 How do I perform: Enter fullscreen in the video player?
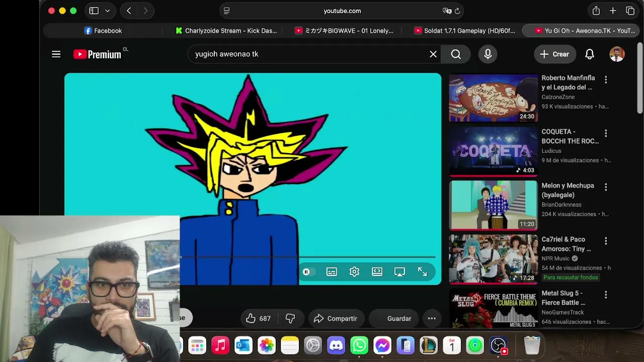pos(422,272)
